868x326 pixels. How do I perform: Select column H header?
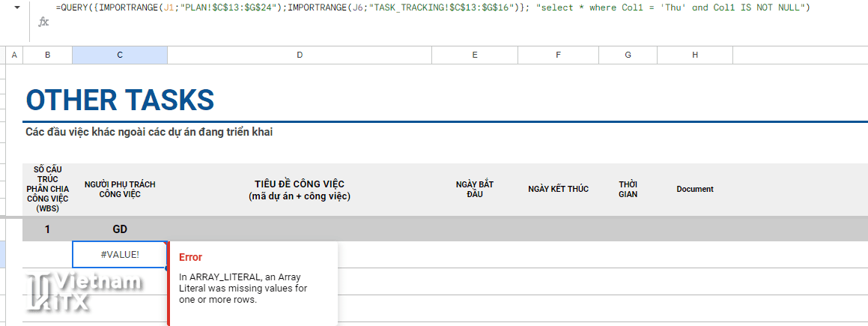[x=695, y=55]
